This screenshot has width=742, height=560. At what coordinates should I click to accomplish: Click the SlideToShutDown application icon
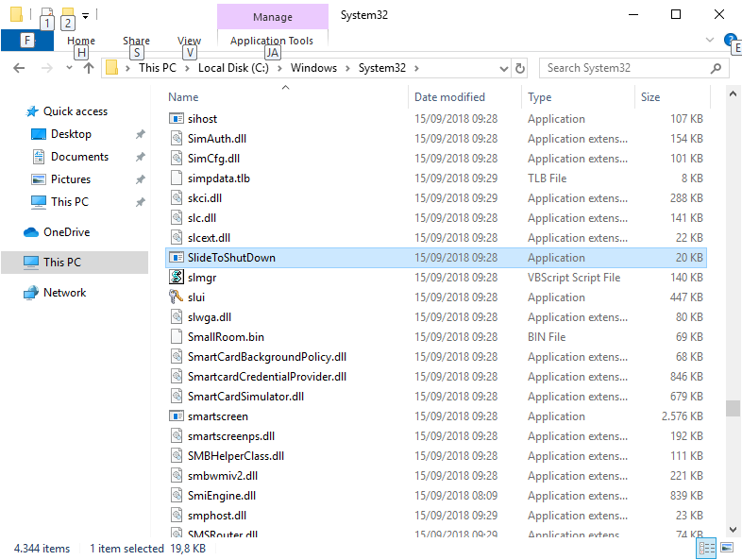point(176,258)
